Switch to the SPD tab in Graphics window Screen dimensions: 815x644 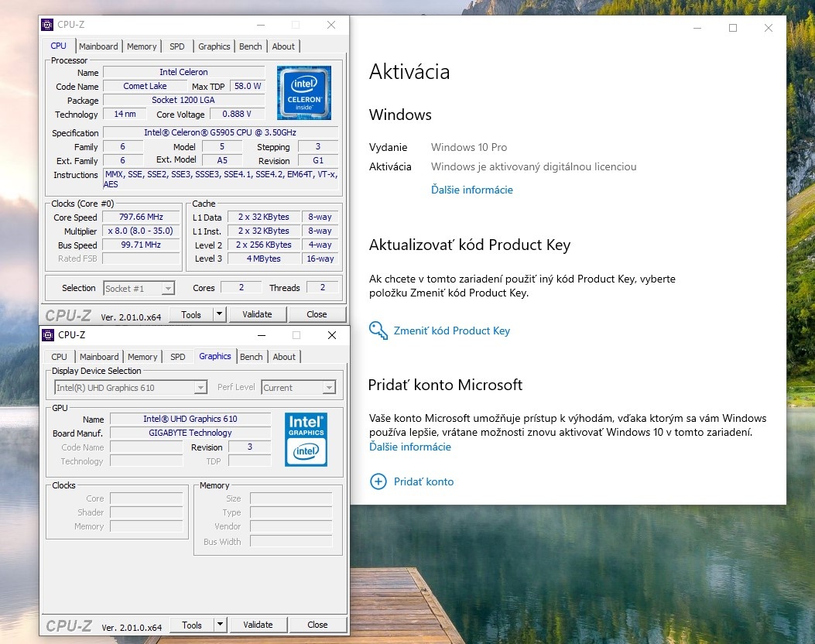click(x=177, y=357)
